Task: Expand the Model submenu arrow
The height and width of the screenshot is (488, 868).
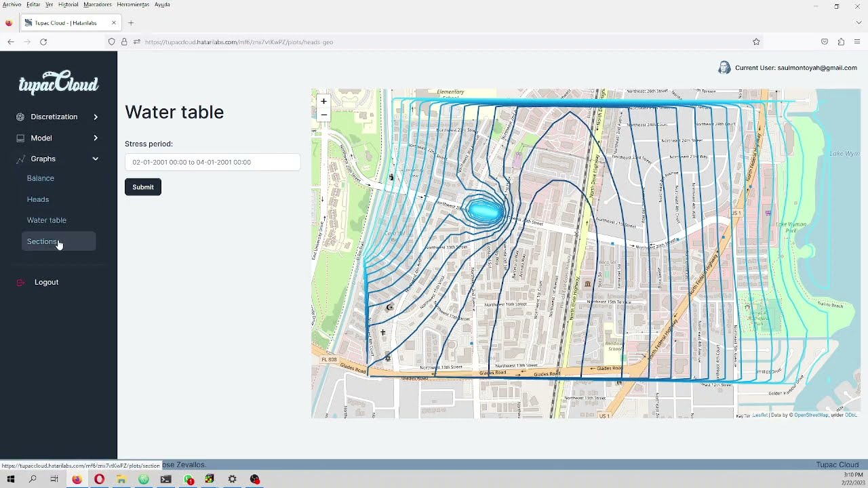Action: pos(96,138)
